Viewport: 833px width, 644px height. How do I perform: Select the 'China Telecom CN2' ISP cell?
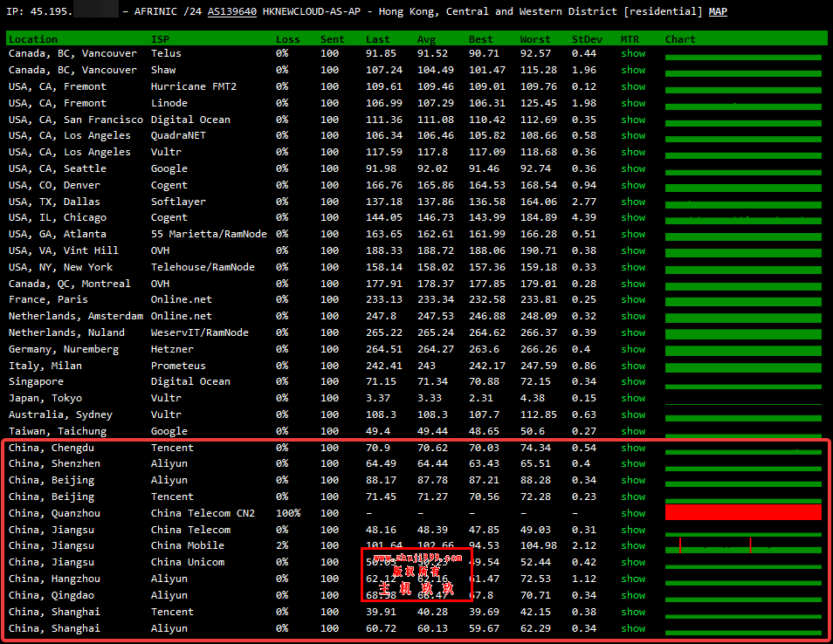203,513
